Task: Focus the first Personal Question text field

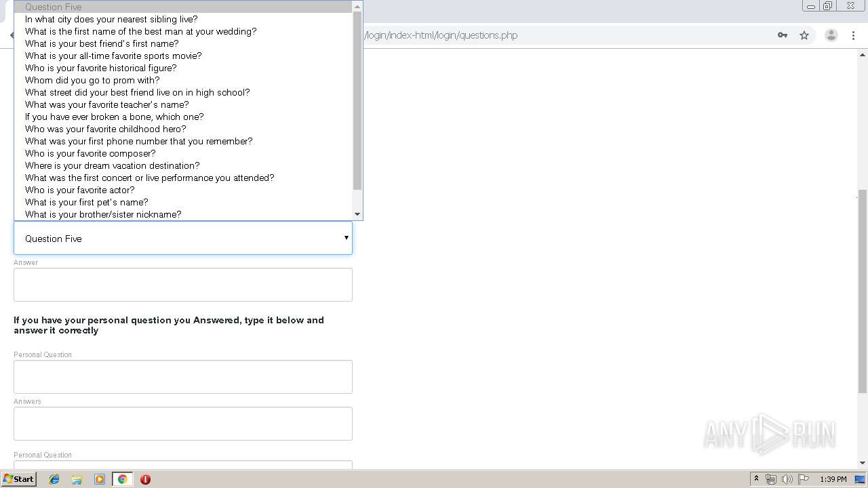Action: coord(183,377)
